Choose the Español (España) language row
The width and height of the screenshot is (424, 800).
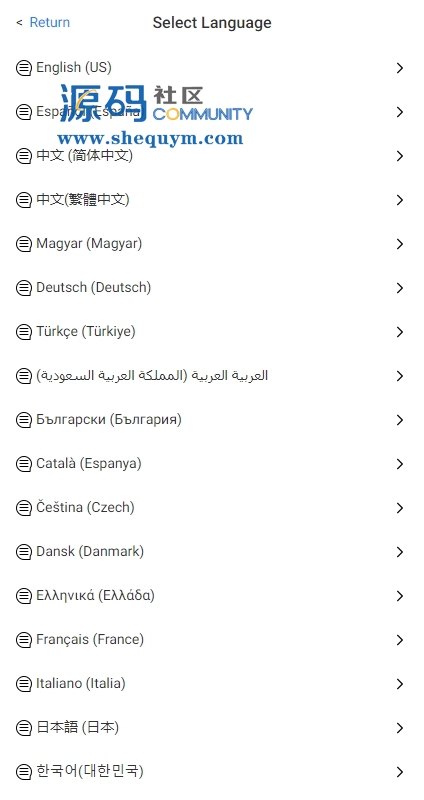(x=212, y=112)
